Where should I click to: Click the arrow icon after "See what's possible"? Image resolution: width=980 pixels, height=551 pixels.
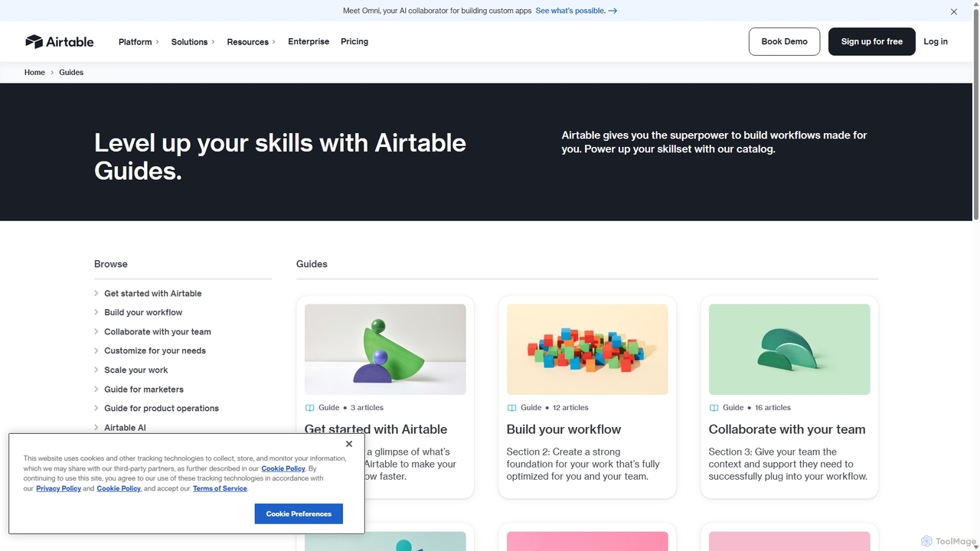click(612, 11)
